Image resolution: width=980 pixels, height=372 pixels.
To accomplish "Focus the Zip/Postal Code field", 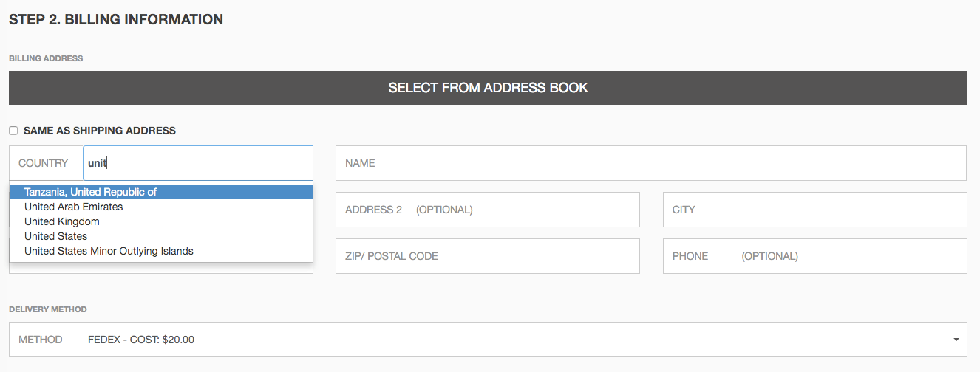I will click(487, 256).
